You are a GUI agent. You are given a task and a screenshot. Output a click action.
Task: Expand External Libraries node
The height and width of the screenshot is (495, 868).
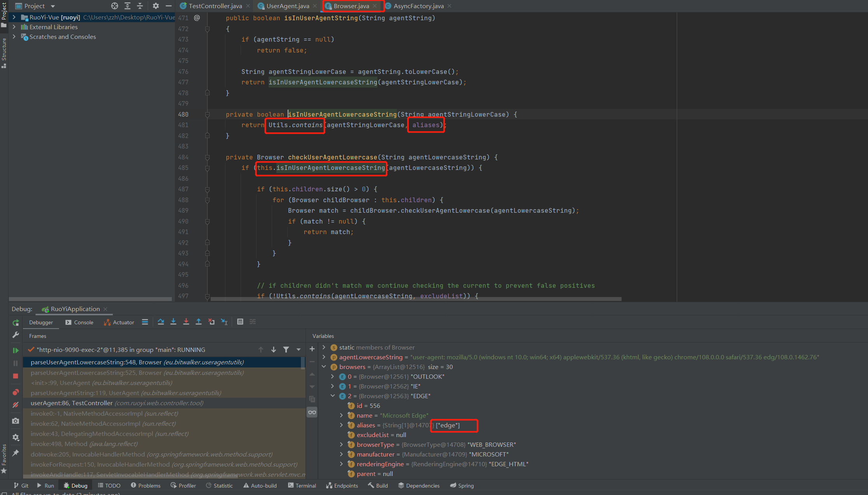pos(14,27)
